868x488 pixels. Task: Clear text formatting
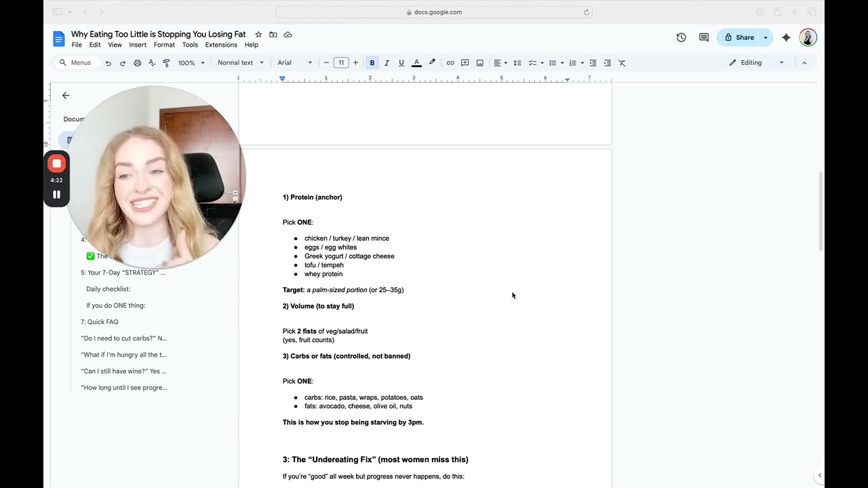point(623,63)
